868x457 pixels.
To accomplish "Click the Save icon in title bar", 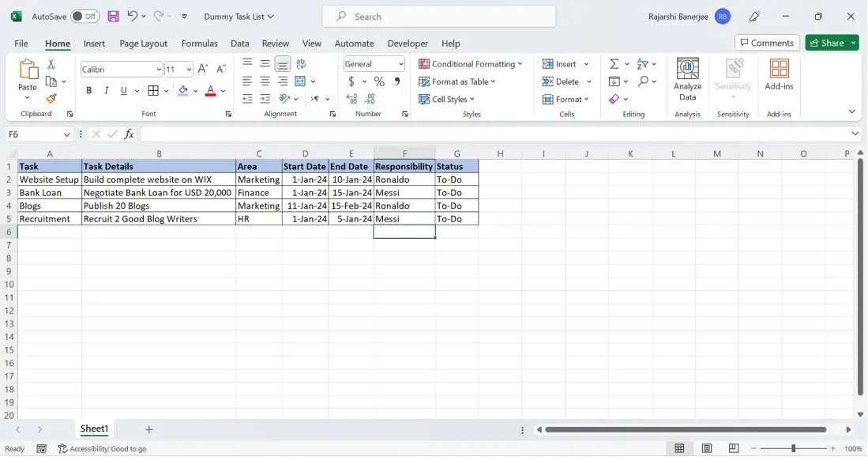I will 113,17.
